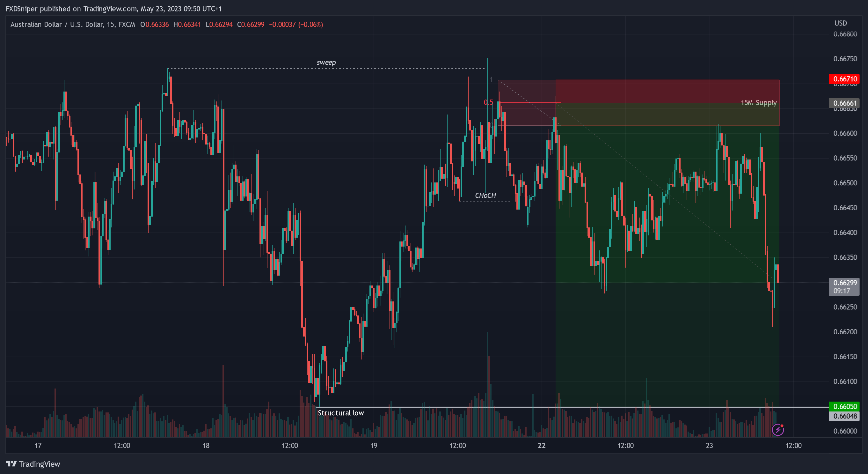Click the date label 23 on time axis
This screenshot has height=474, width=868.
[x=709, y=445]
